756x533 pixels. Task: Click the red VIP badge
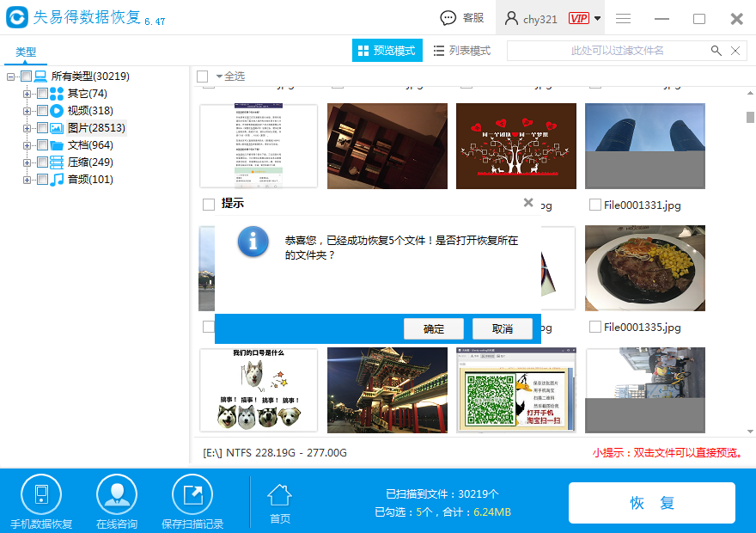coord(578,18)
